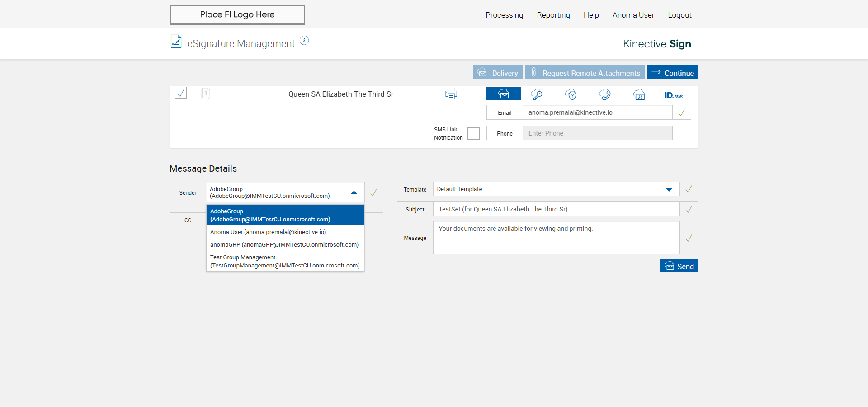
Task: Click the document page icon next to signer
Action: point(205,94)
